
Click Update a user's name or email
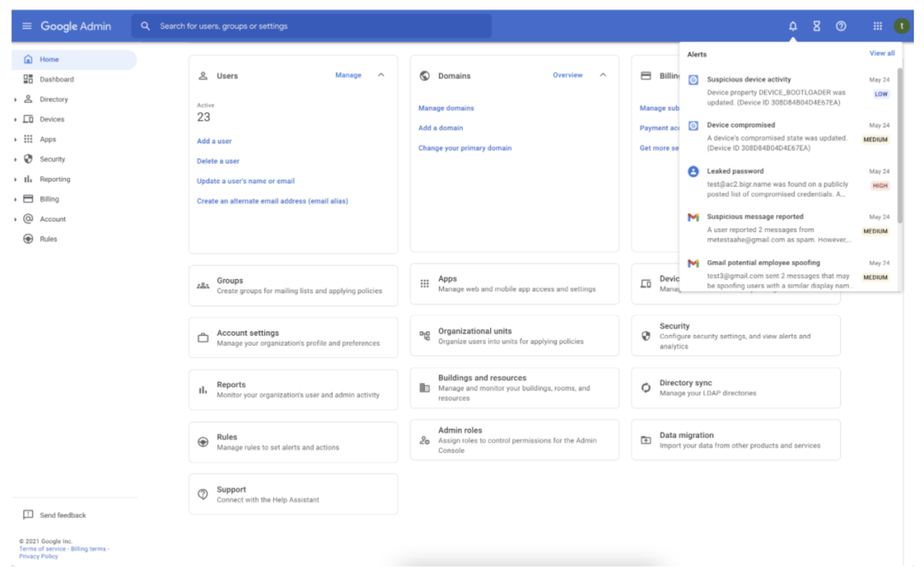coord(246,181)
